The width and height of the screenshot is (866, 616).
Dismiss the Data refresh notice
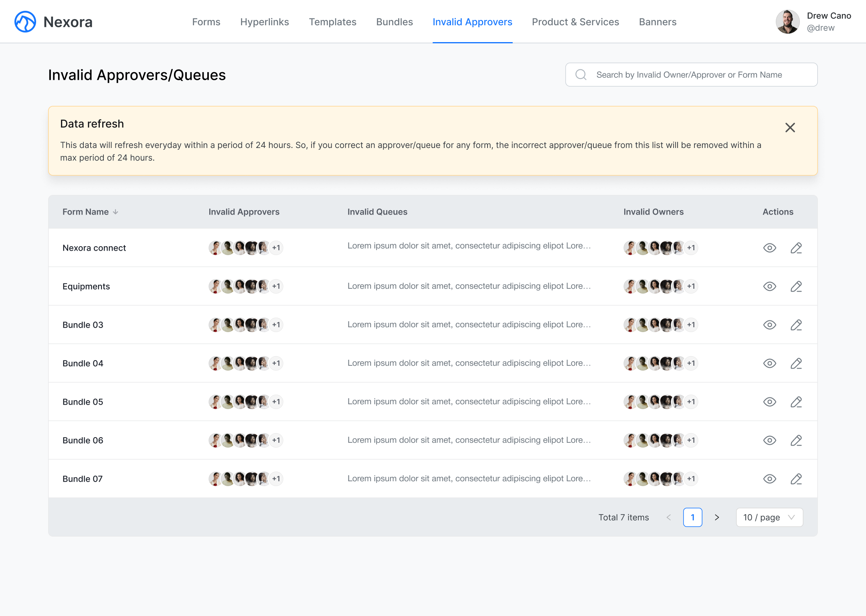point(790,128)
